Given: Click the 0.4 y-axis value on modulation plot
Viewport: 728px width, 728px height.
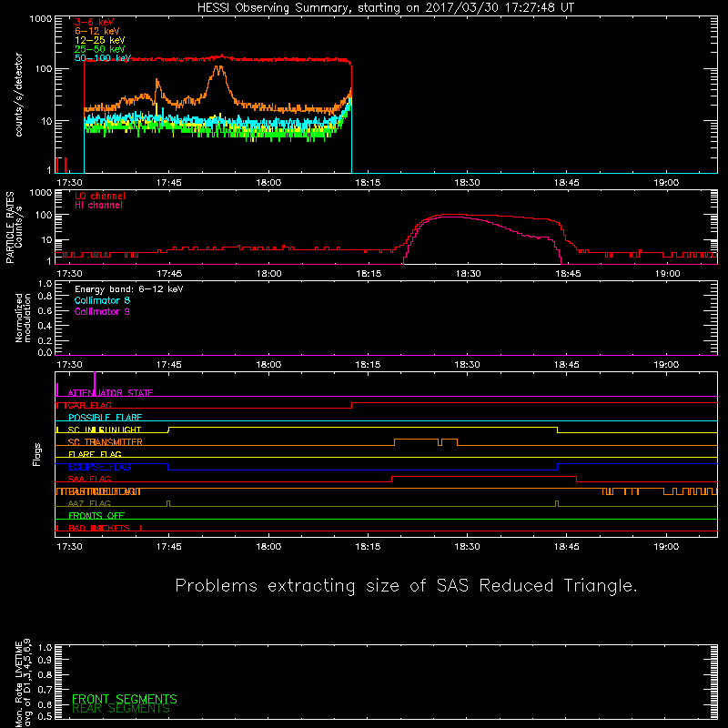Looking at the screenshot, I should coord(45,326).
